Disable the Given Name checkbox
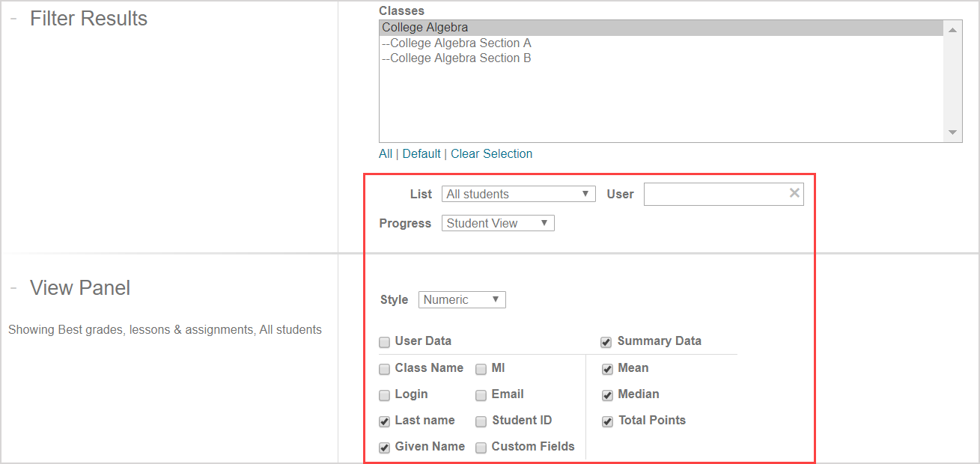 tap(384, 448)
